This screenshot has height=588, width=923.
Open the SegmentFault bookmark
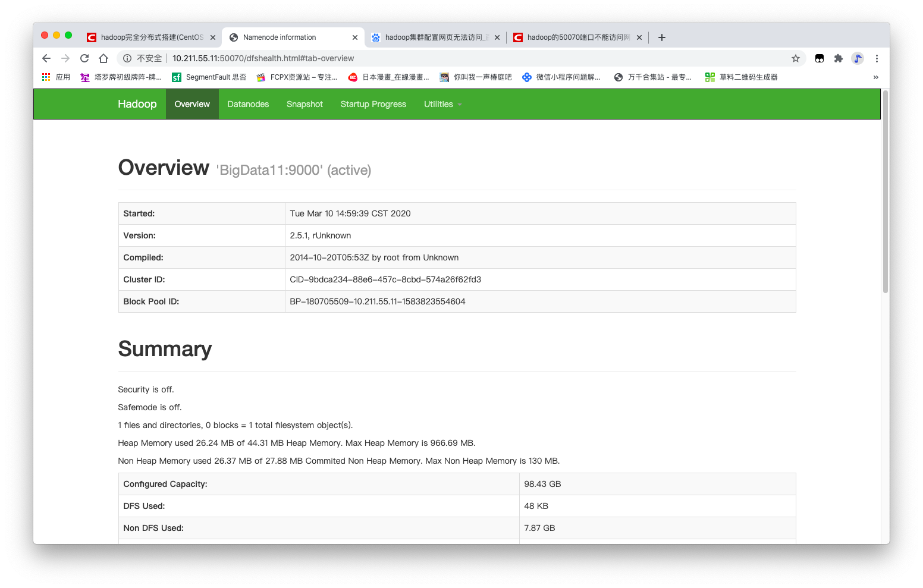(x=209, y=77)
